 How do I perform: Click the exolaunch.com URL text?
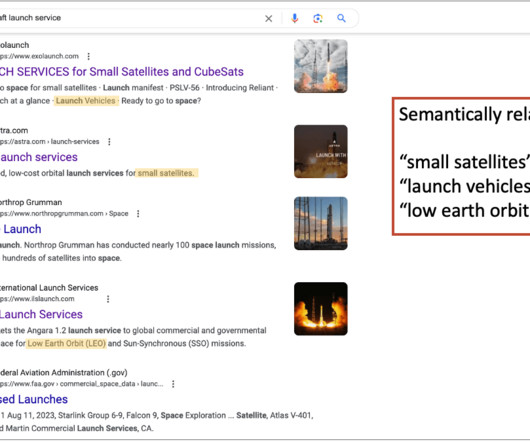39,56
